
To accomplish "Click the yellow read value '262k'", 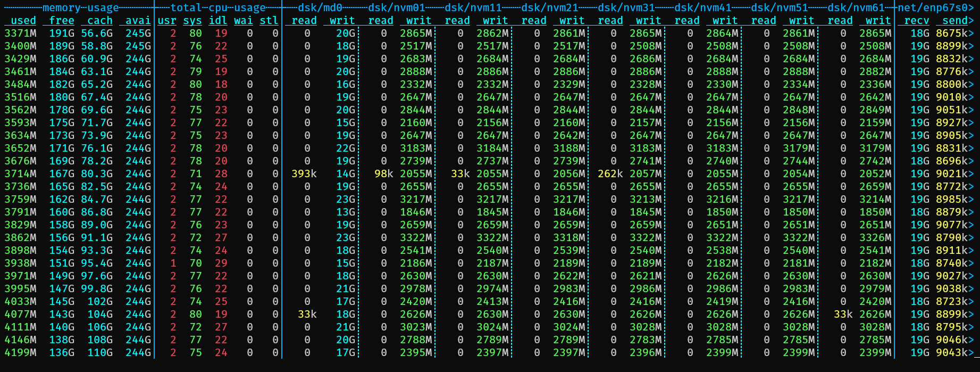I will coord(610,173).
